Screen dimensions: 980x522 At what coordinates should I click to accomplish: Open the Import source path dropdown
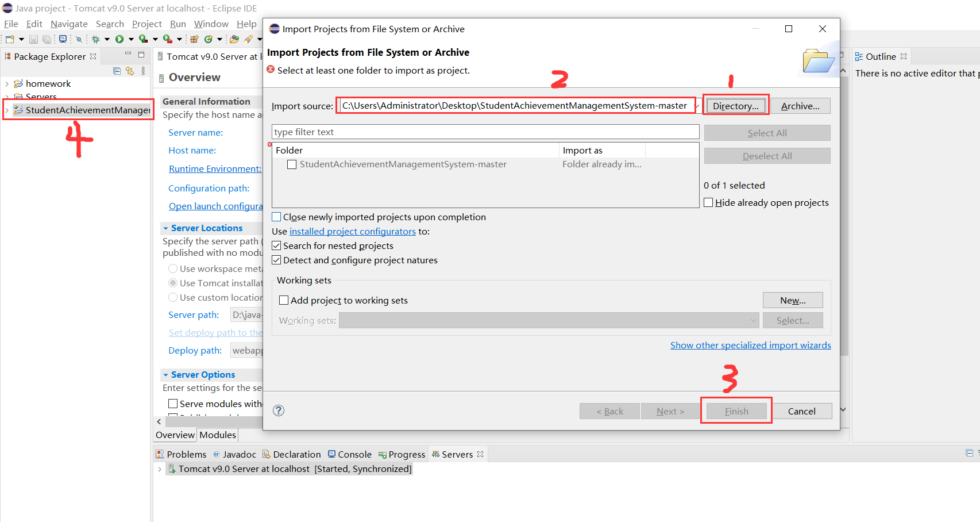[x=697, y=106]
